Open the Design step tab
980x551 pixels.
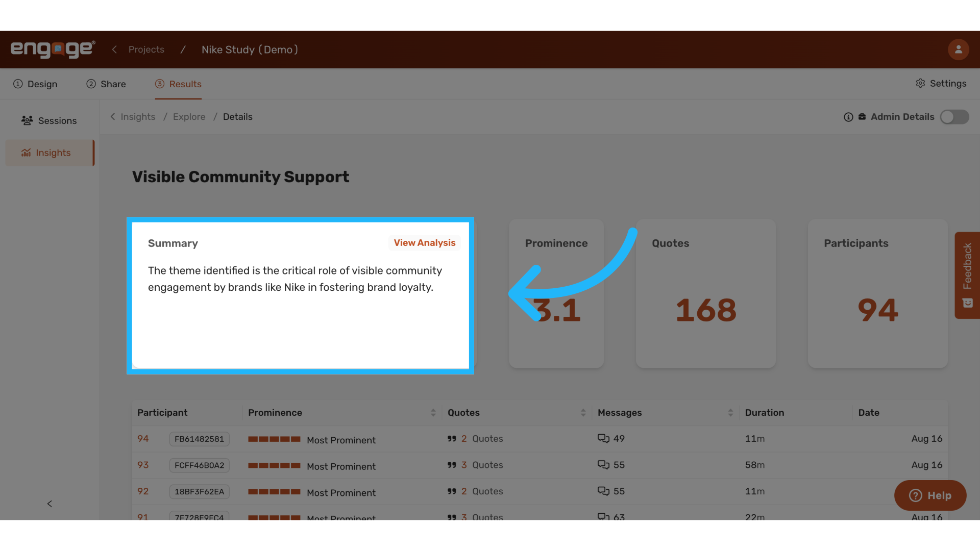click(35, 84)
